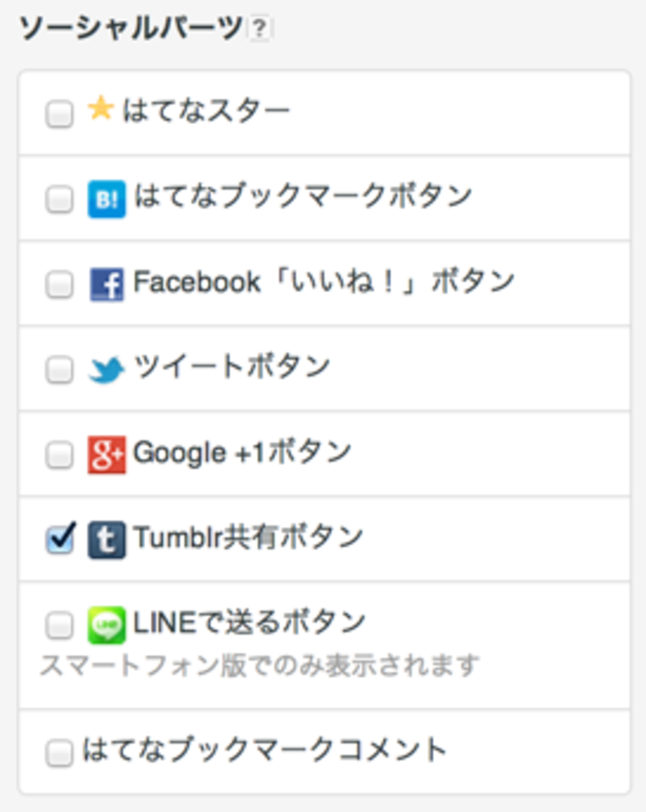The width and height of the screenshot is (646, 812).
Task: Click the Facebook logo icon
Action: coord(106,284)
